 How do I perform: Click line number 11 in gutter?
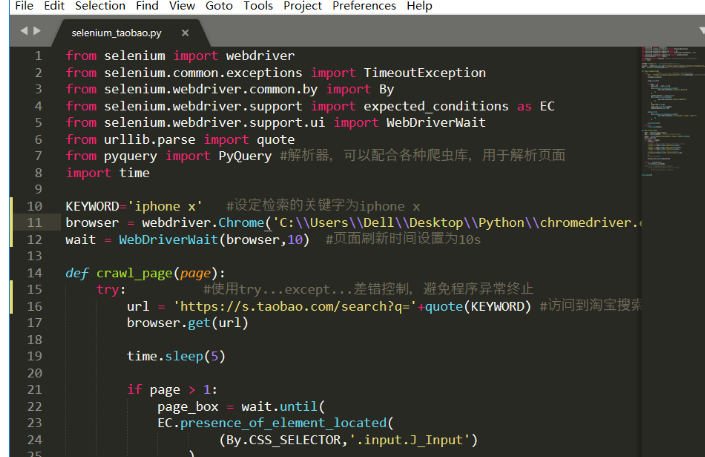point(35,223)
